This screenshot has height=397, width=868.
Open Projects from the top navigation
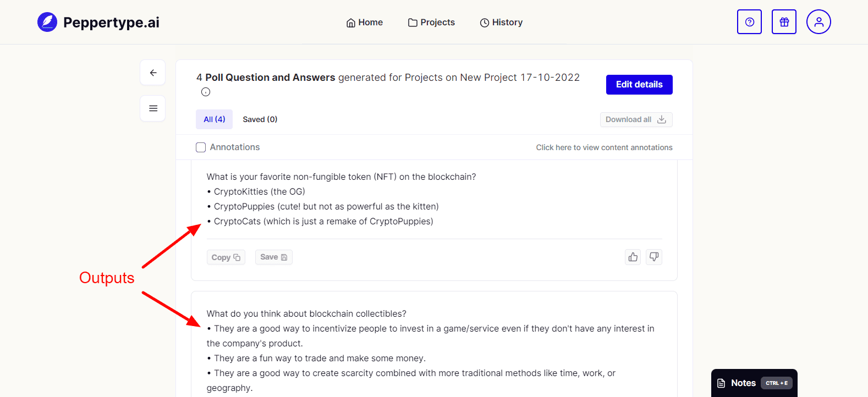431,23
